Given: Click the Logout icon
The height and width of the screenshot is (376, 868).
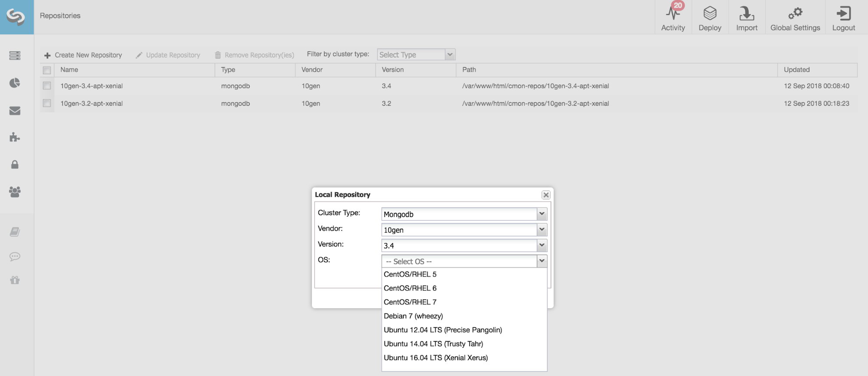Looking at the screenshot, I should point(843,13).
